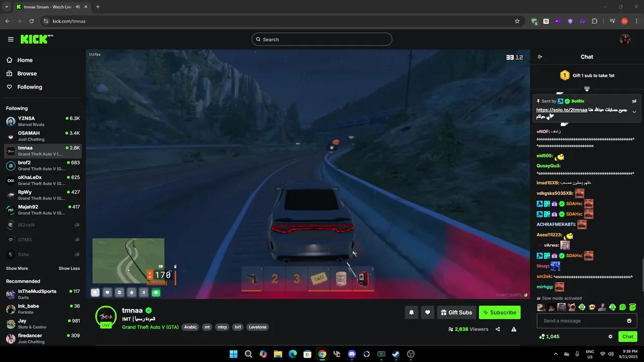Click the green Subscribe button
Screen dimensions: 644x362
(x=500, y=312)
